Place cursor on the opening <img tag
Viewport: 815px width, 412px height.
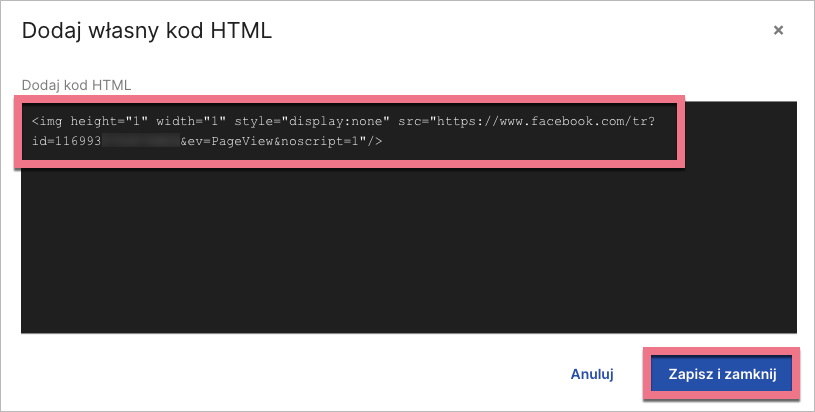47,122
